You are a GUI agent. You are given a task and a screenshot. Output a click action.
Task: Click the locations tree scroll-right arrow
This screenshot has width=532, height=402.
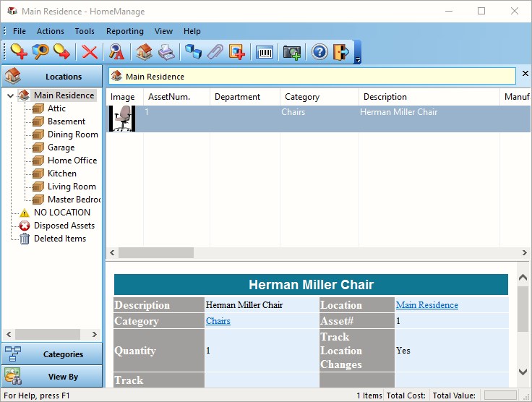click(95, 335)
